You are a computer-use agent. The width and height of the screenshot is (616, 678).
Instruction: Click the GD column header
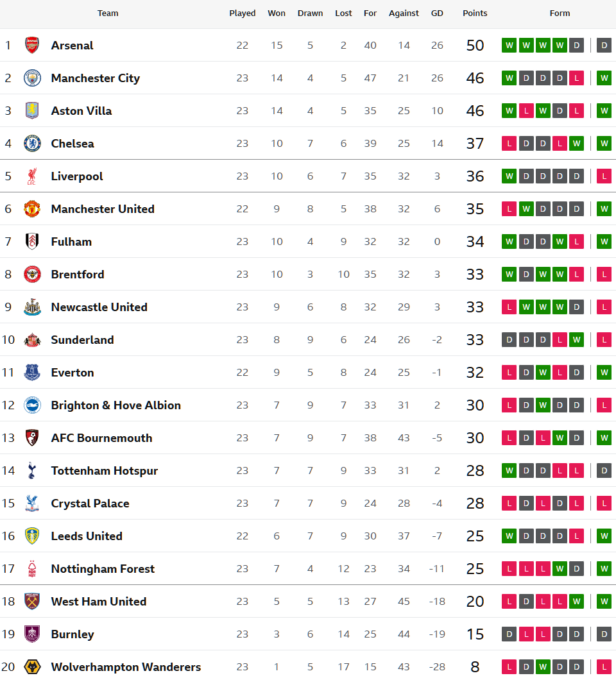click(437, 13)
